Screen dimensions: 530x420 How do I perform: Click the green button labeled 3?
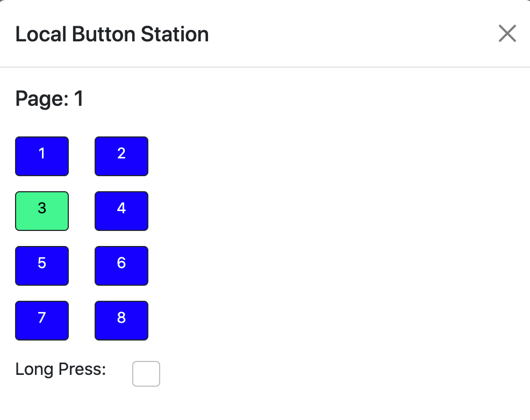pos(42,211)
